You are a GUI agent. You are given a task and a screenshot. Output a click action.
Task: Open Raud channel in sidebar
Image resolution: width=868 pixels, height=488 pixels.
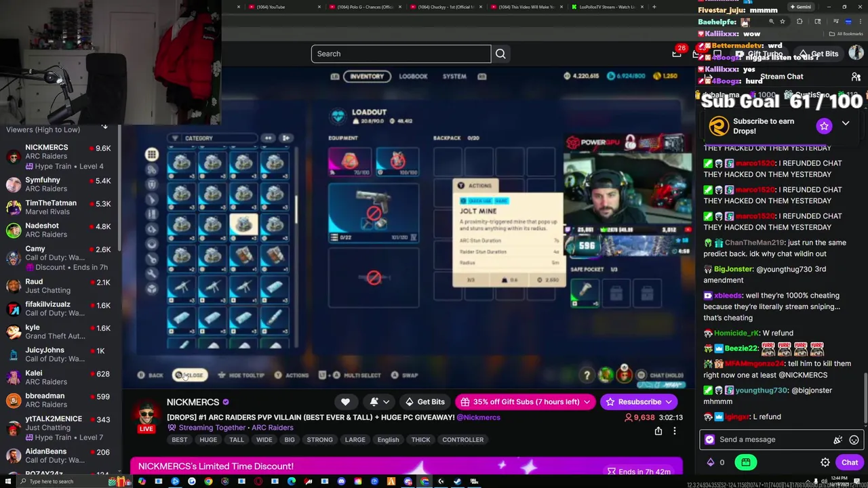(59, 286)
